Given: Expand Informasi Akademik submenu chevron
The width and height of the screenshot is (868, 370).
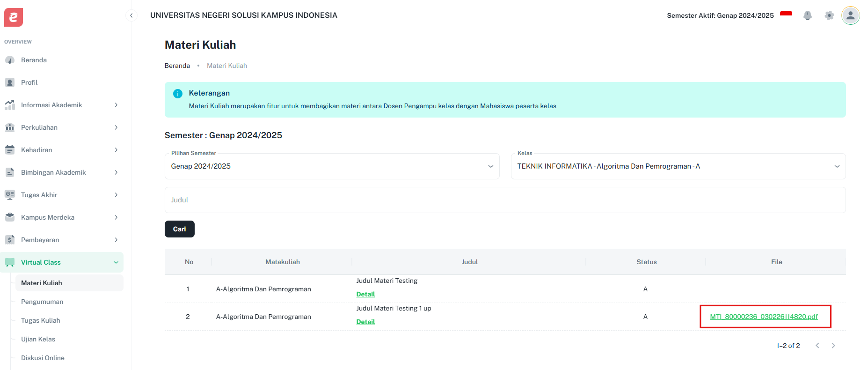Looking at the screenshot, I should pos(116,105).
